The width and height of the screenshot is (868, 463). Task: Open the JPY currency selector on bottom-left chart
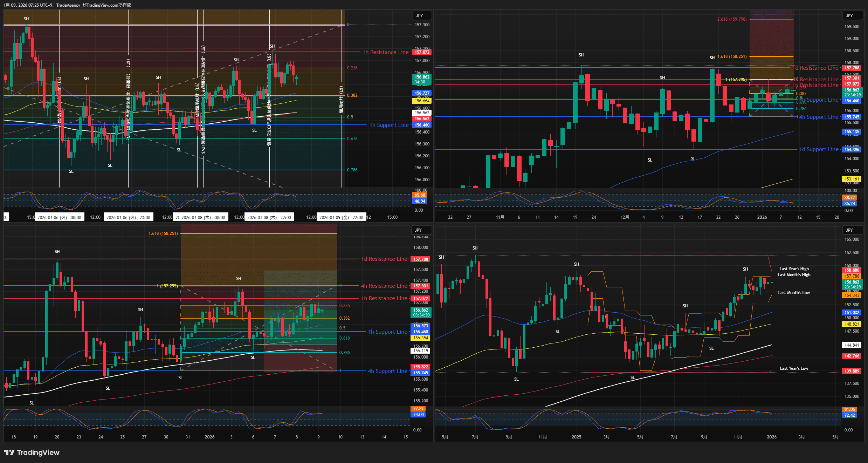click(x=418, y=230)
